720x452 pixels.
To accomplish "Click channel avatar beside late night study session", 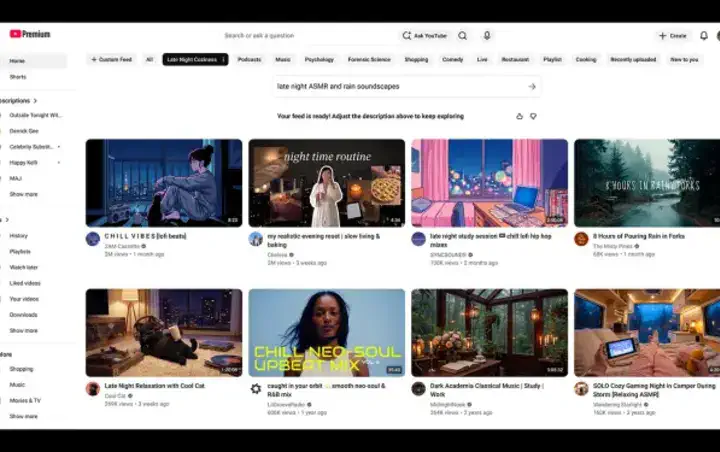I will pyautogui.click(x=418, y=239).
